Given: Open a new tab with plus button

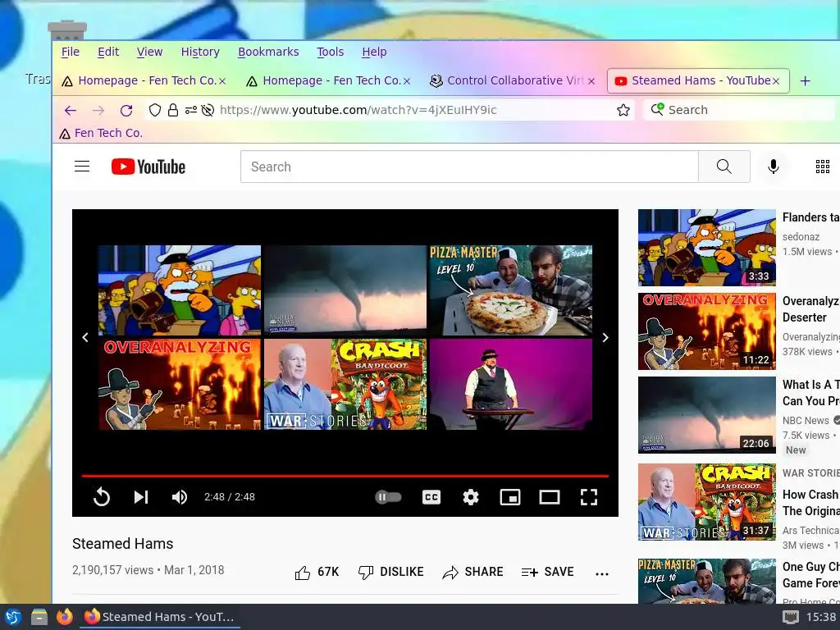Looking at the screenshot, I should 805,81.
